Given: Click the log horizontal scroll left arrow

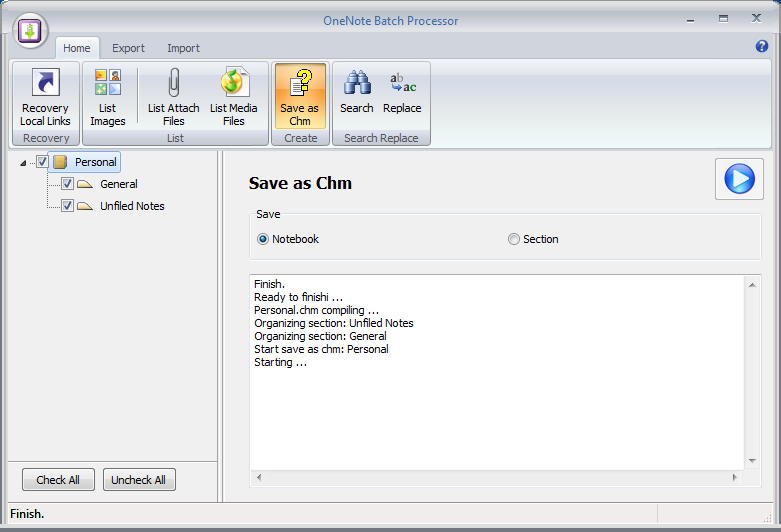Looking at the screenshot, I should click(259, 477).
